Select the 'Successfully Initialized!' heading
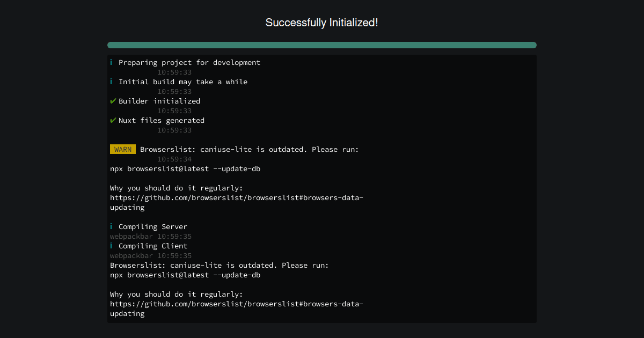This screenshot has height=338, width=644. click(321, 23)
